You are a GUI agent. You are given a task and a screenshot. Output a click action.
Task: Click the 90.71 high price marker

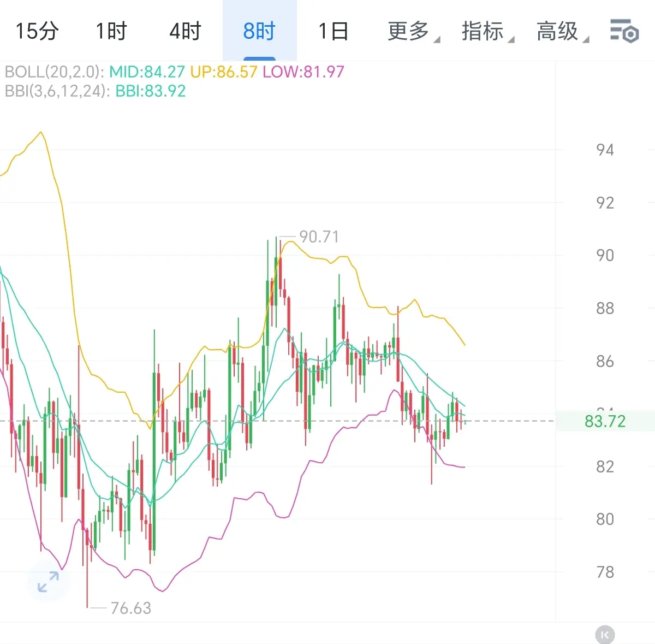pos(319,237)
